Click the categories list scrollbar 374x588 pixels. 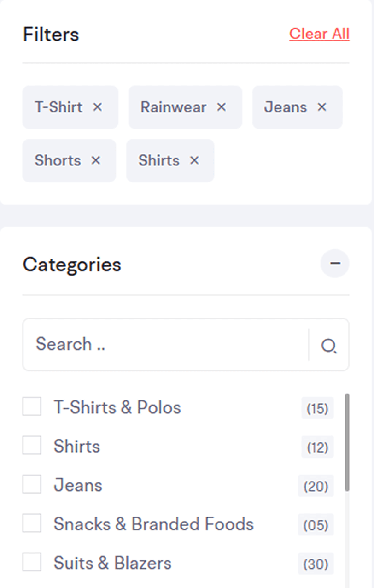click(x=347, y=442)
